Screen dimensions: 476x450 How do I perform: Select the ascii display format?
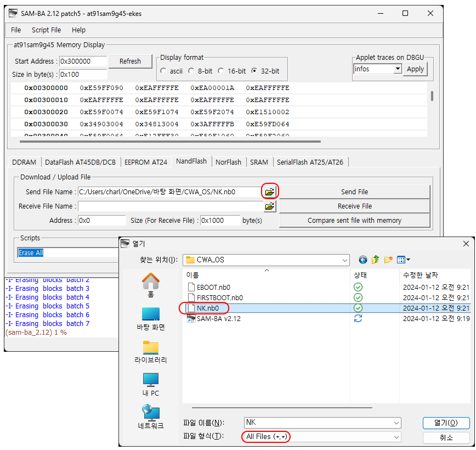[163, 71]
